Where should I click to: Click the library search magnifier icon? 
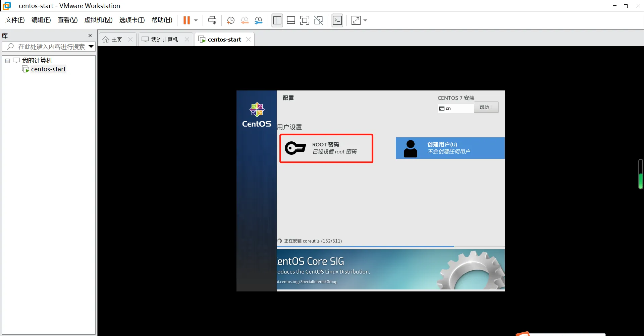coord(10,47)
